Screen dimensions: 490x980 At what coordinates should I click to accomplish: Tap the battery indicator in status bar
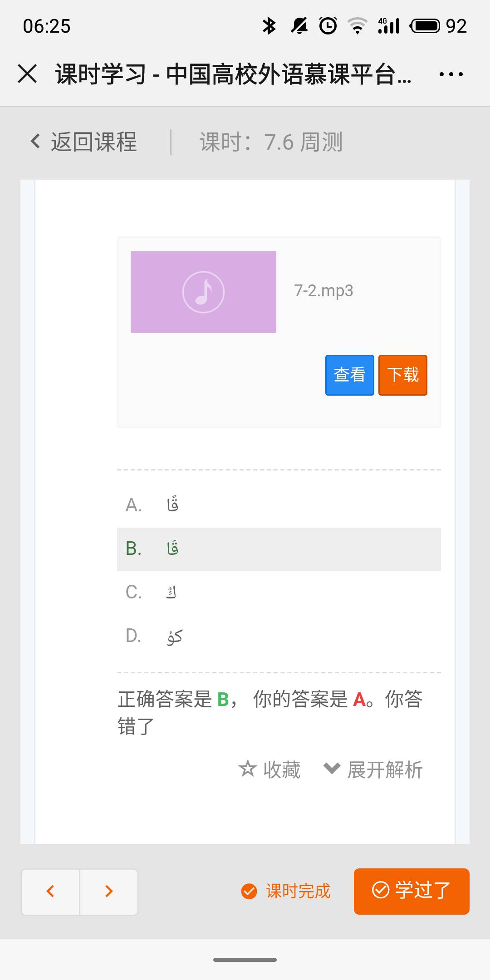pos(425,26)
